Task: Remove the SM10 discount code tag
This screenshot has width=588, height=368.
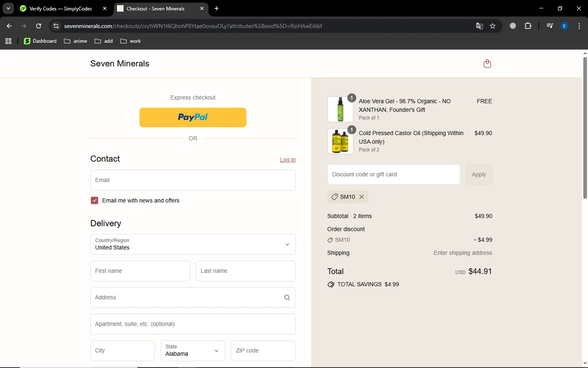Action: point(361,197)
